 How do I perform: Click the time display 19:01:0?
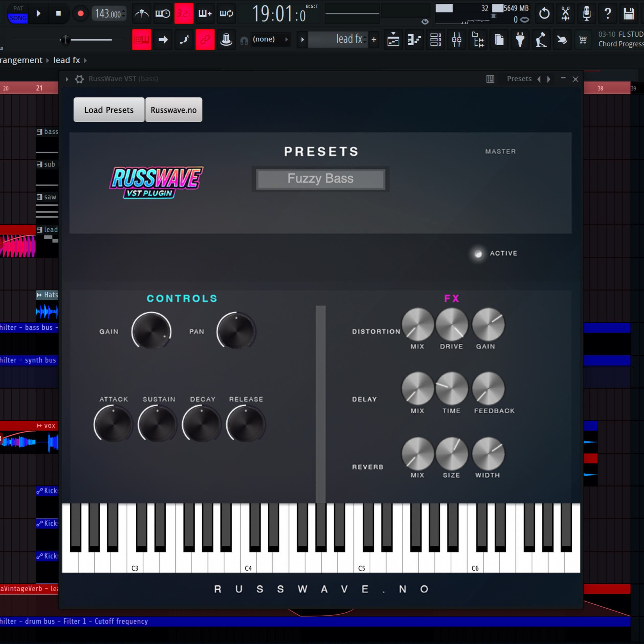pyautogui.click(x=279, y=14)
